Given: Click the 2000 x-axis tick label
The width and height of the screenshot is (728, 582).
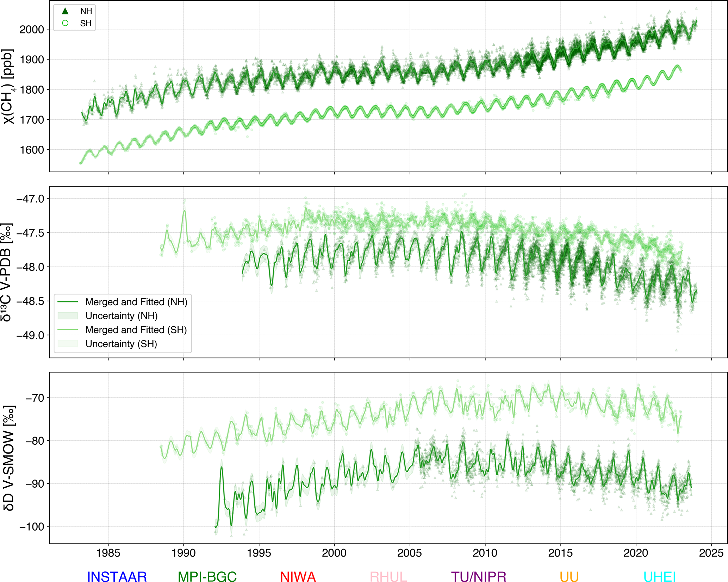Looking at the screenshot, I should tap(334, 553).
